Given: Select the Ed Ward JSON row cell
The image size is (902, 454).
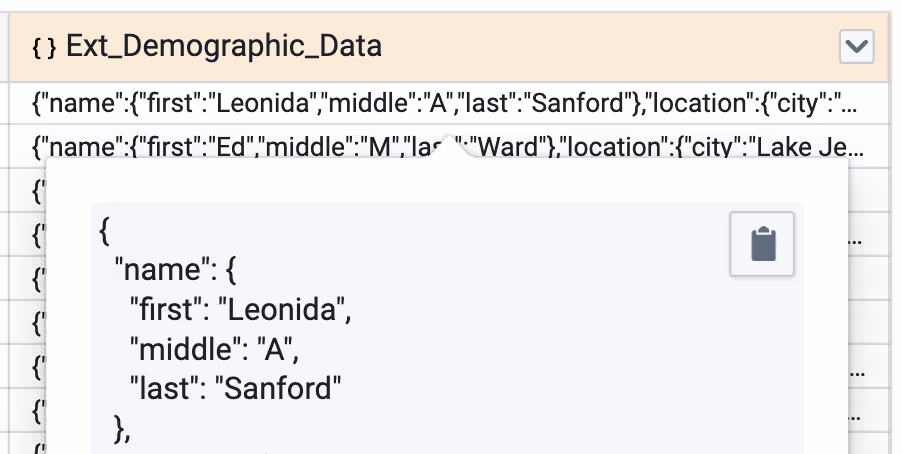Looking at the screenshot, I should point(449,147).
